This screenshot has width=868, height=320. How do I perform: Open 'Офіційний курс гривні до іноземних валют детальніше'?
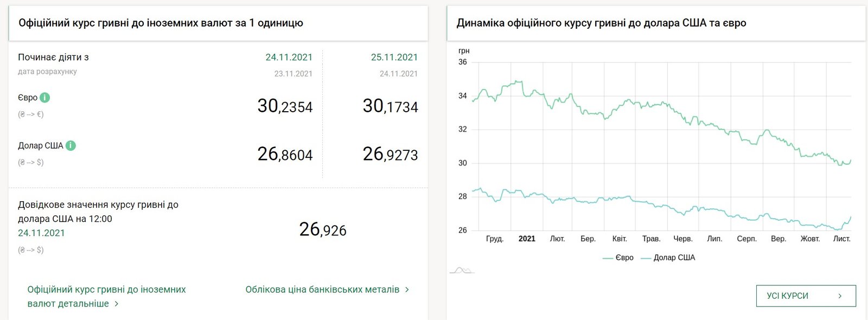tap(103, 296)
